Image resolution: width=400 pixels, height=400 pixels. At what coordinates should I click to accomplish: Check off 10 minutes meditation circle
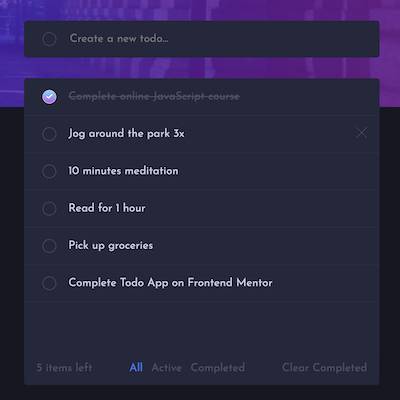[x=49, y=171]
